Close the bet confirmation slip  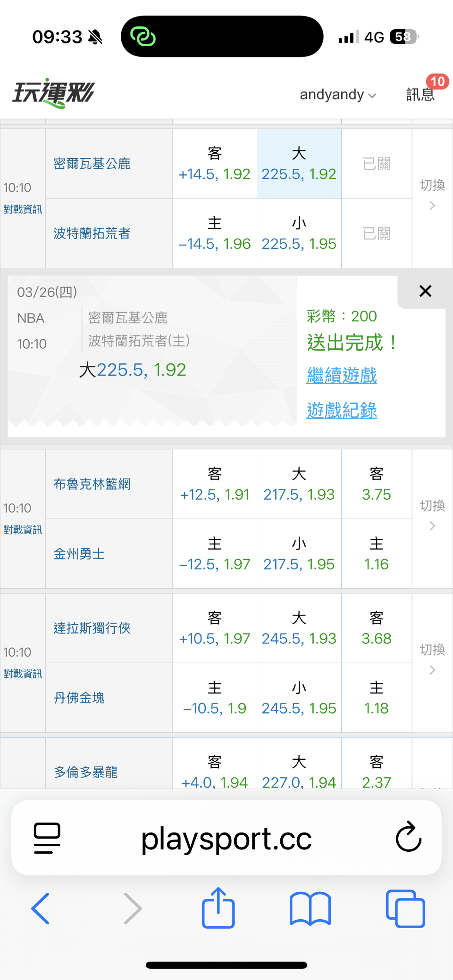(425, 291)
